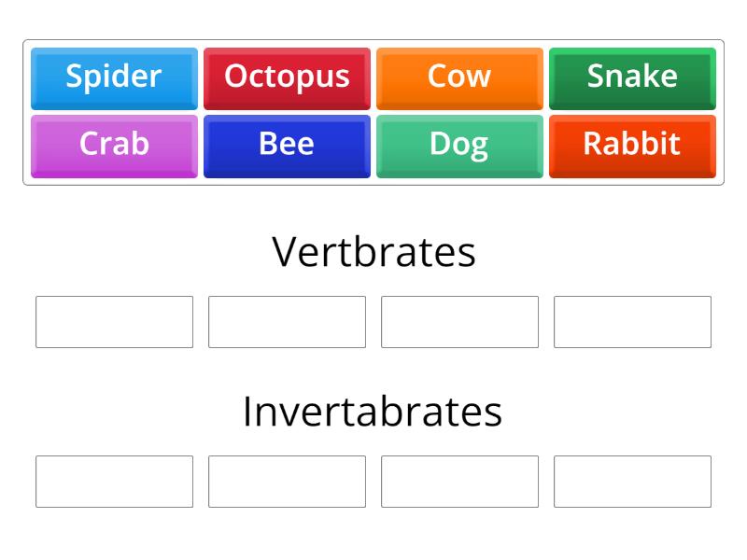The height and width of the screenshot is (560, 747).
Task: Click the Invertabrates heading
Action: pos(373,411)
